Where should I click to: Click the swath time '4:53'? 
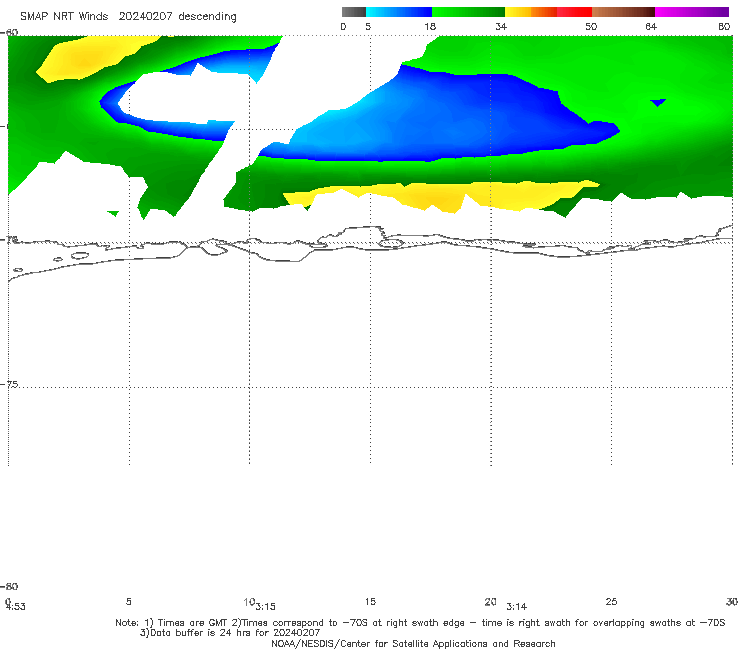[16, 607]
